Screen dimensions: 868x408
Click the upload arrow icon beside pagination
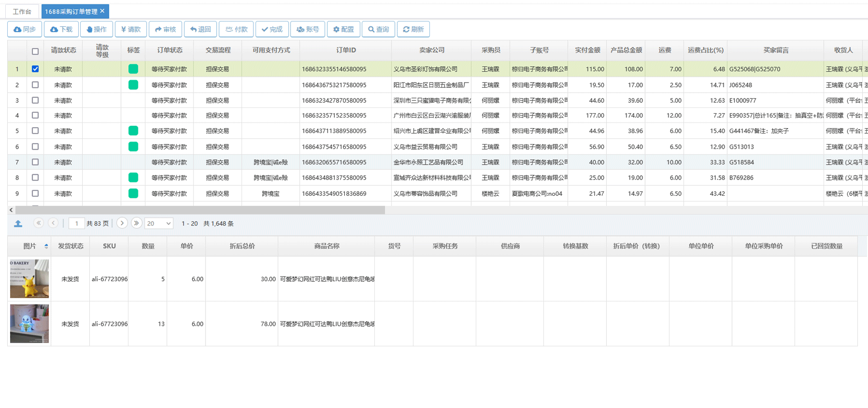pyautogui.click(x=18, y=224)
